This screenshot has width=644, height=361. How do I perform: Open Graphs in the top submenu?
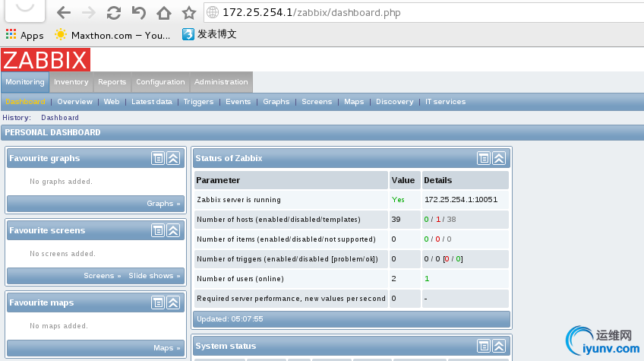[x=276, y=102]
